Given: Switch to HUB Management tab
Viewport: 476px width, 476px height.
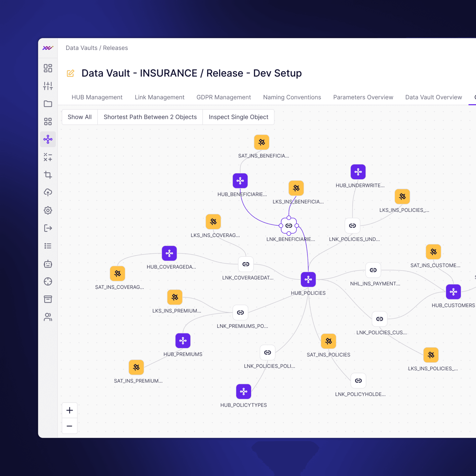Looking at the screenshot, I should coord(97,97).
